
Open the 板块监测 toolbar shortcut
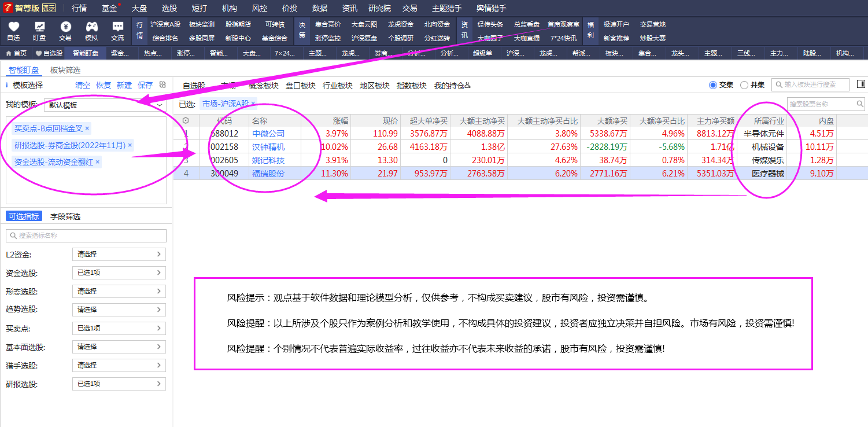click(x=202, y=24)
